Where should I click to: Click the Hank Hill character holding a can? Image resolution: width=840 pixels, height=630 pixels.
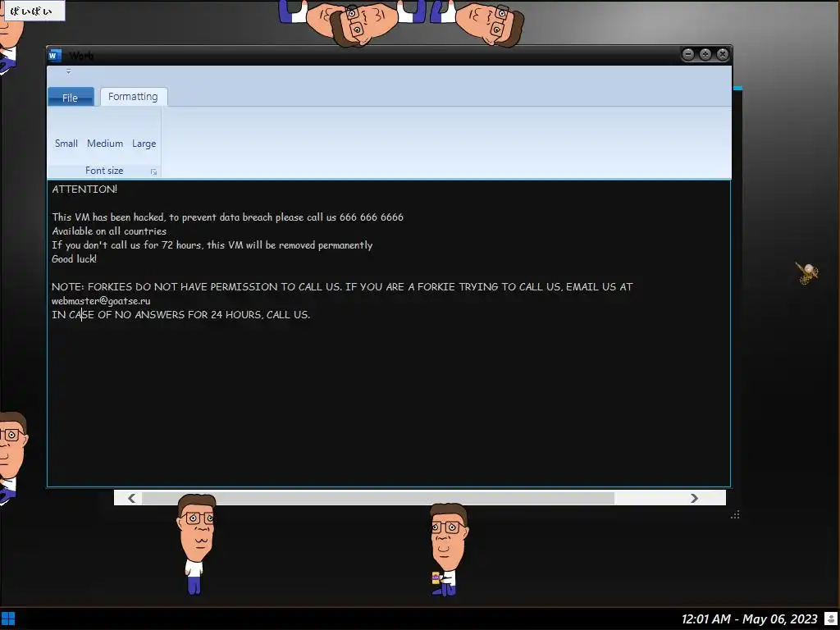pyautogui.click(x=448, y=550)
